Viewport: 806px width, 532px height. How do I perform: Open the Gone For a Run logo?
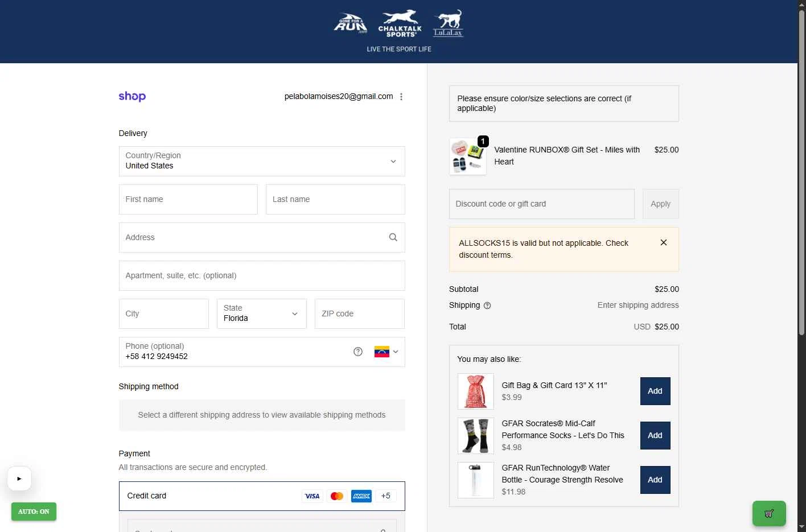click(351, 23)
